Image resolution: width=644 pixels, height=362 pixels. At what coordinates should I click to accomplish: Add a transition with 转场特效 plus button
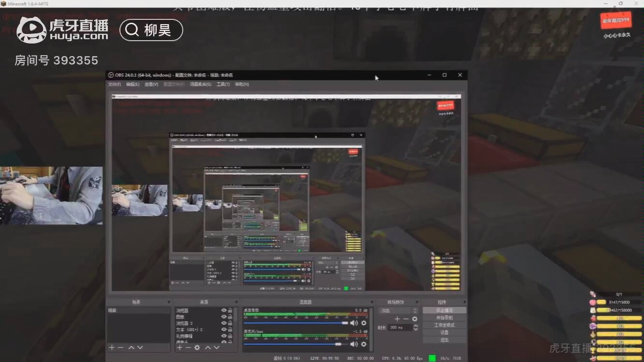click(x=397, y=318)
